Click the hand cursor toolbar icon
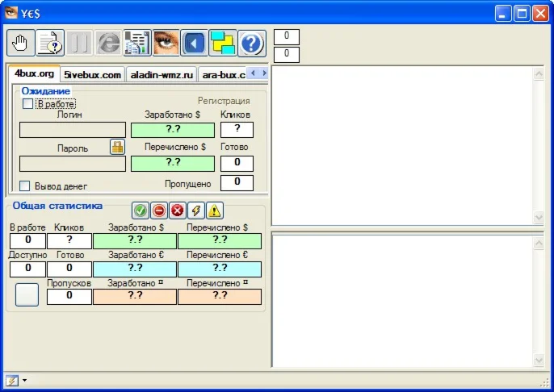The height and width of the screenshot is (392, 554). click(x=21, y=43)
